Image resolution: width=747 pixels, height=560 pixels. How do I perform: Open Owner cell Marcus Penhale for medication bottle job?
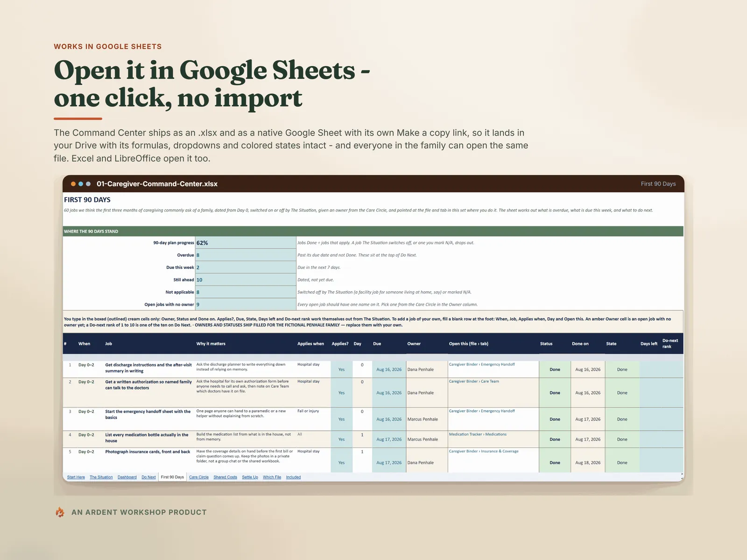point(427,439)
